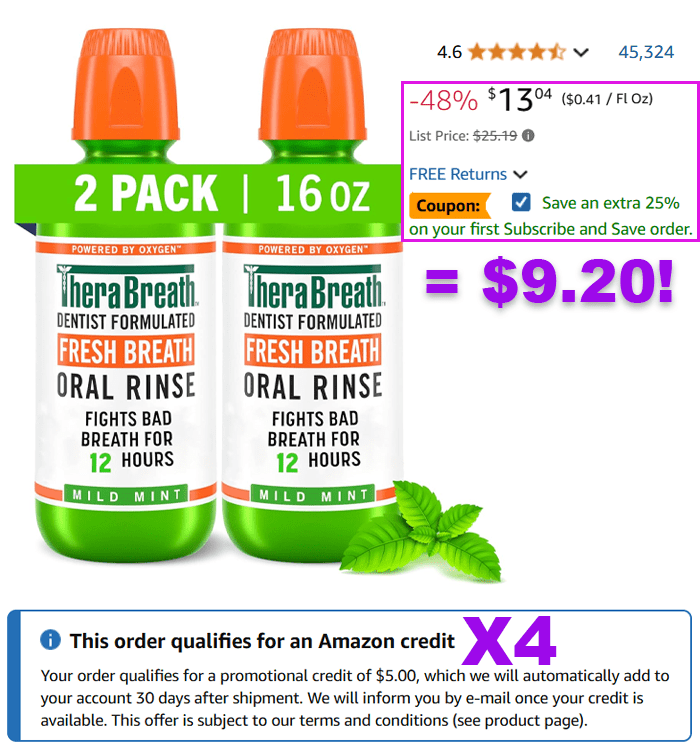Expand the ratings breakdown chevron
700x754 pixels.
point(581,52)
